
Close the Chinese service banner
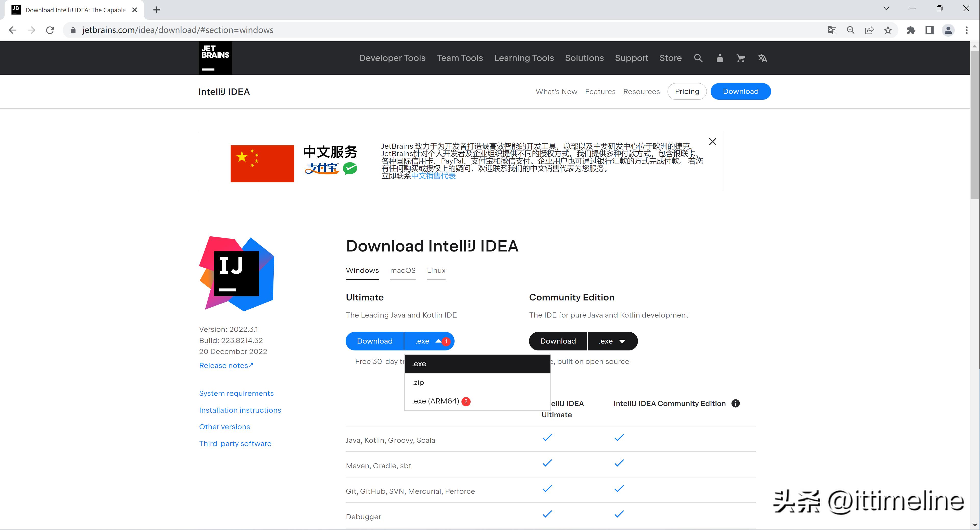pos(713,142)
